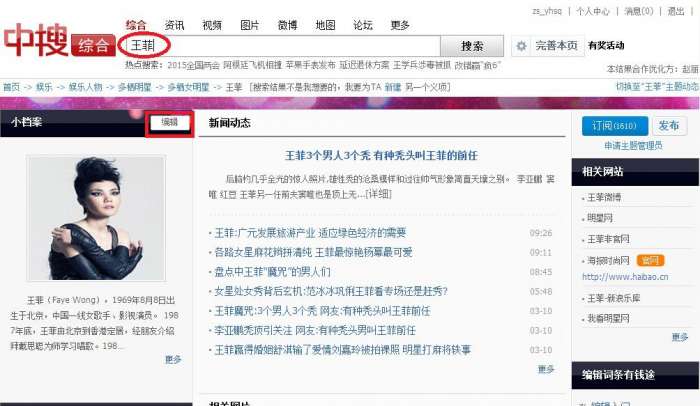Click hot search 2015全国两会
This screenshot has height=406, width=700.
tap(193, 66)
